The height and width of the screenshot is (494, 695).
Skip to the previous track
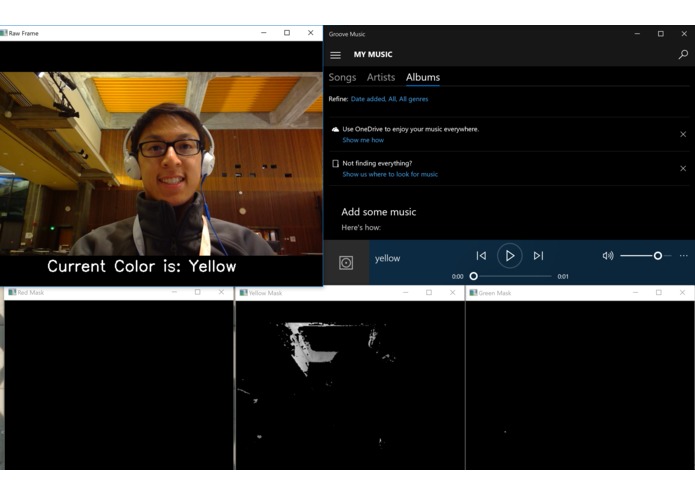point(481,256)
